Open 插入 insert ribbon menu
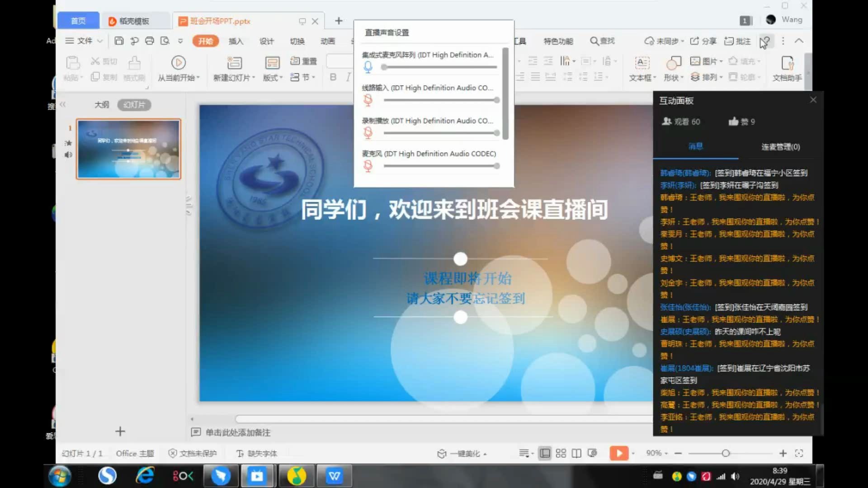This screenshot has width=868, height=488. point(236,41)
